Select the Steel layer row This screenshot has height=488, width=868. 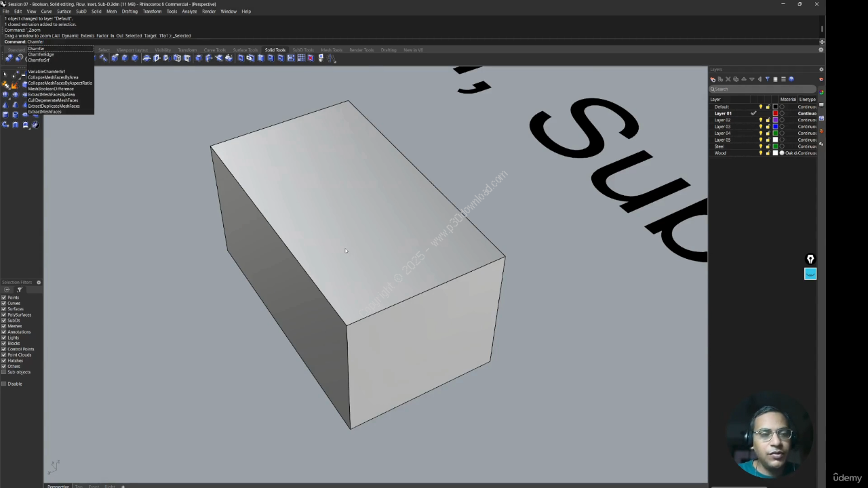pyautogui.click(x=719, y=146)
